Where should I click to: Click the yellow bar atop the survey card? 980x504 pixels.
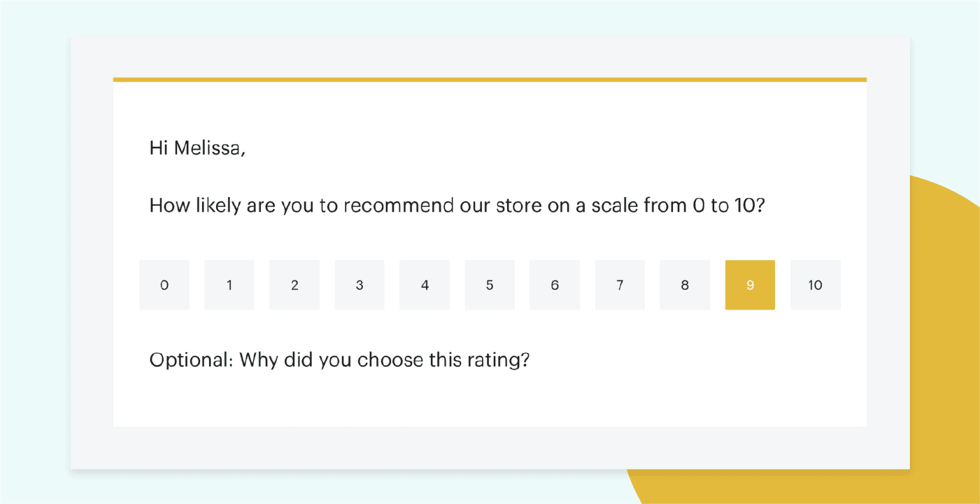pyautogui.click(x=490, y=79)
